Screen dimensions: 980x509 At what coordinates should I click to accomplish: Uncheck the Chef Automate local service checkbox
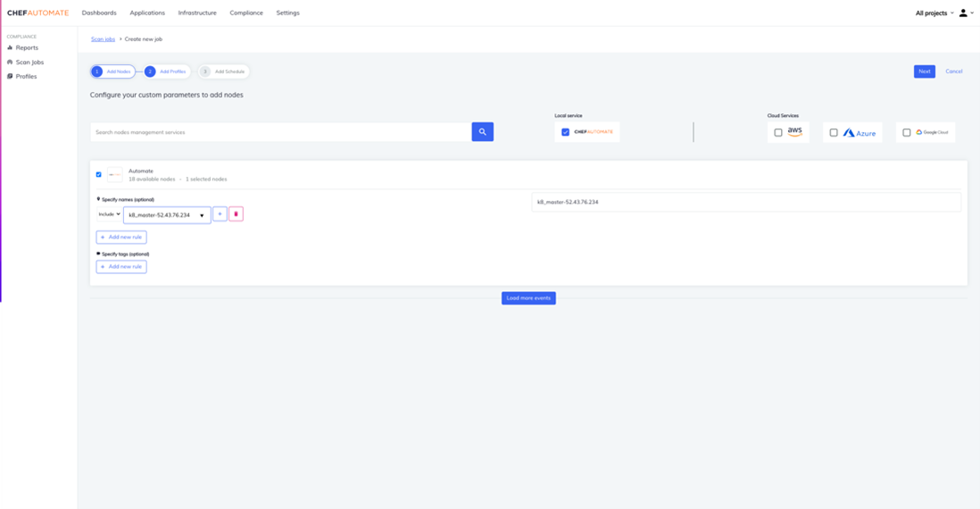565,132
